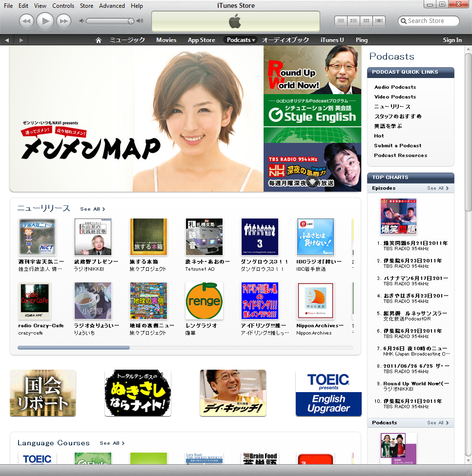This screenshot has width=472, height=476.
Task: Open the TOEIC English Upgrader tile
Action: click(328, 393)
